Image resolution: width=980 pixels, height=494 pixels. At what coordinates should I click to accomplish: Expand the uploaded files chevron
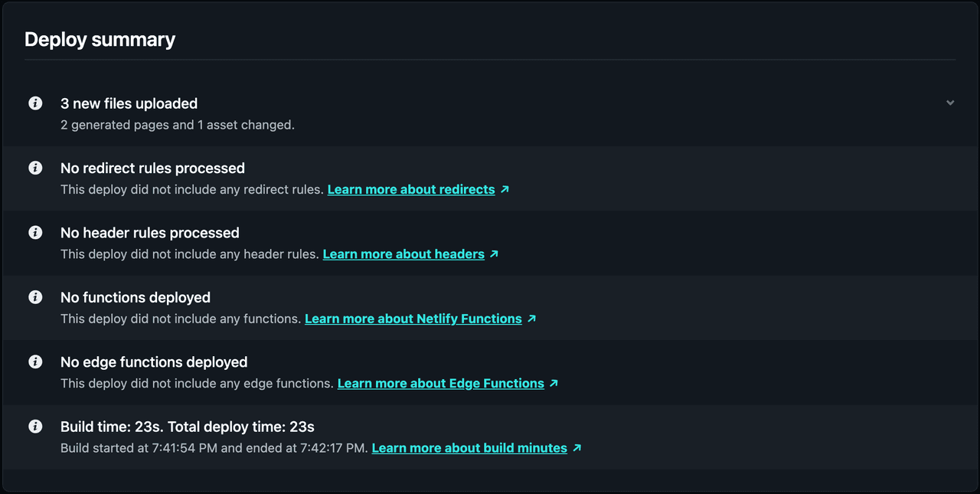[949, 103]
